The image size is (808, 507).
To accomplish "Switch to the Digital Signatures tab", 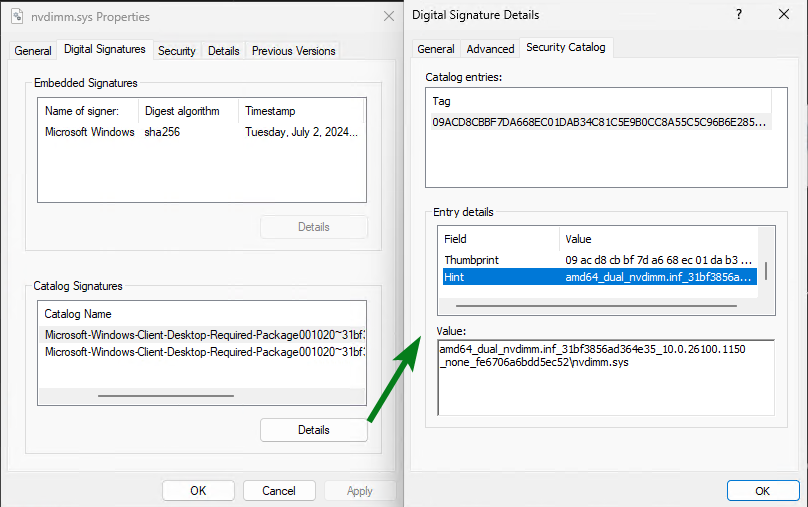I will pyautogui.click(x=105, y=49).
